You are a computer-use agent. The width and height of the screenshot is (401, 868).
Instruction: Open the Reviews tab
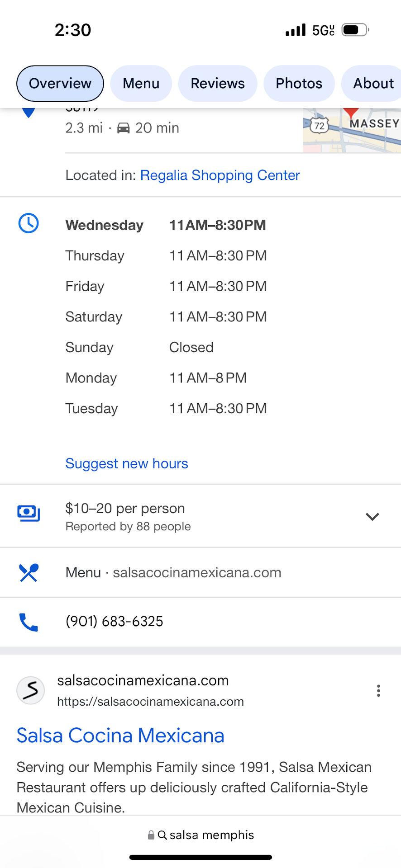tap(218, 84)
